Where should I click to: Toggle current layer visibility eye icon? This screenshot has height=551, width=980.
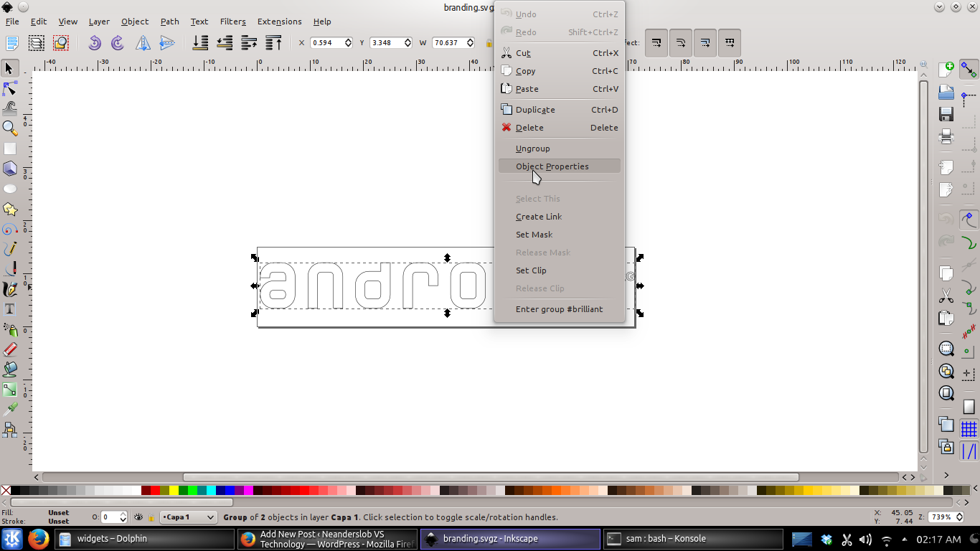click(138, 517)
